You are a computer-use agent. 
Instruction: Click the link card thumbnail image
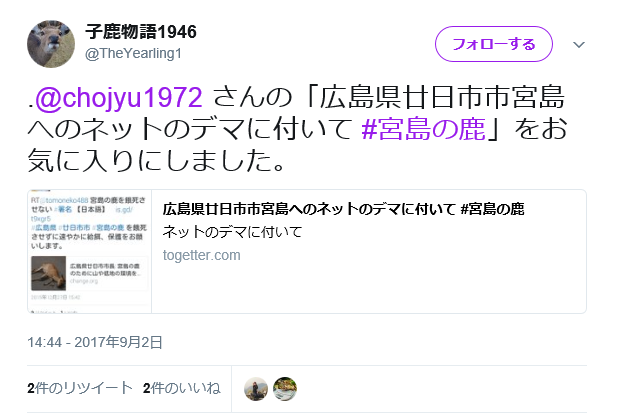(89, 252)
